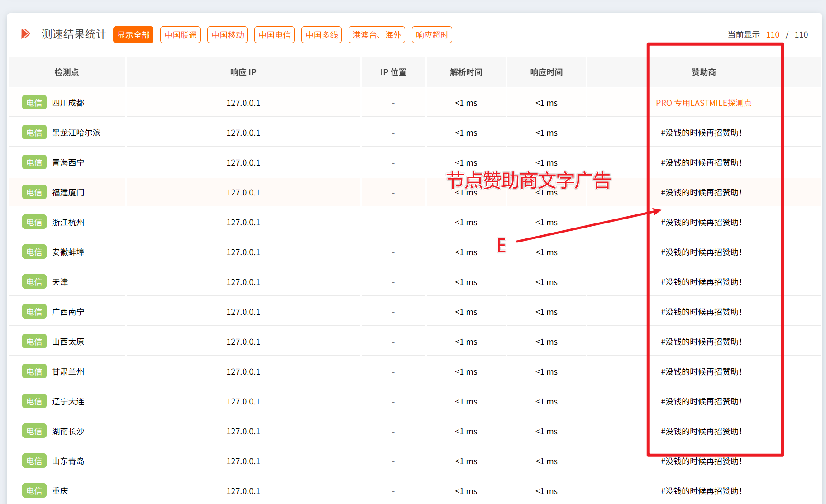
Task: Open PRO 专用LASTMILE探测点 sponsor link
Action: click(x=703, y=103)
